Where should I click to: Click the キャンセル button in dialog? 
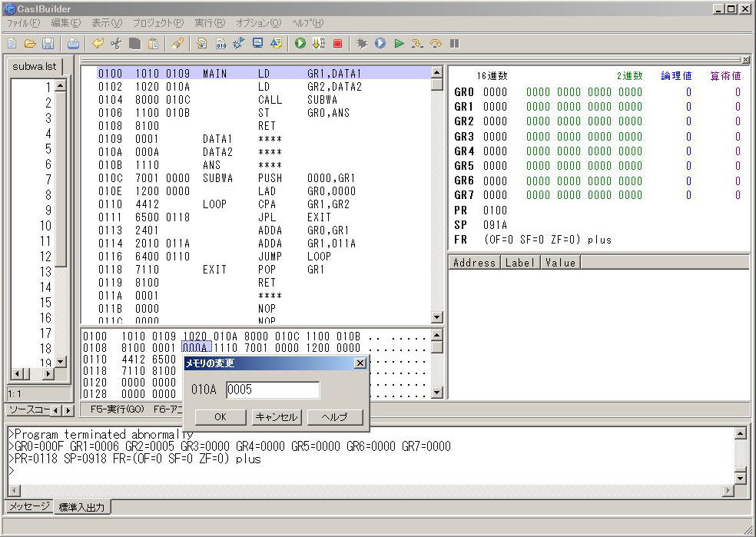(276, 417)
